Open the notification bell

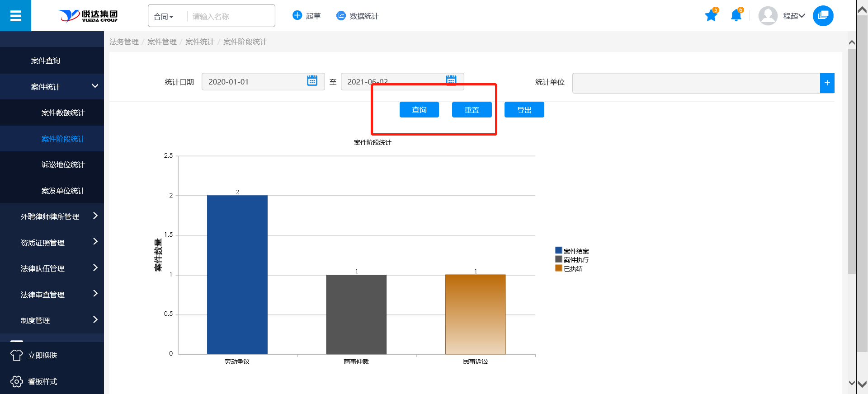(x=736, y=16)
